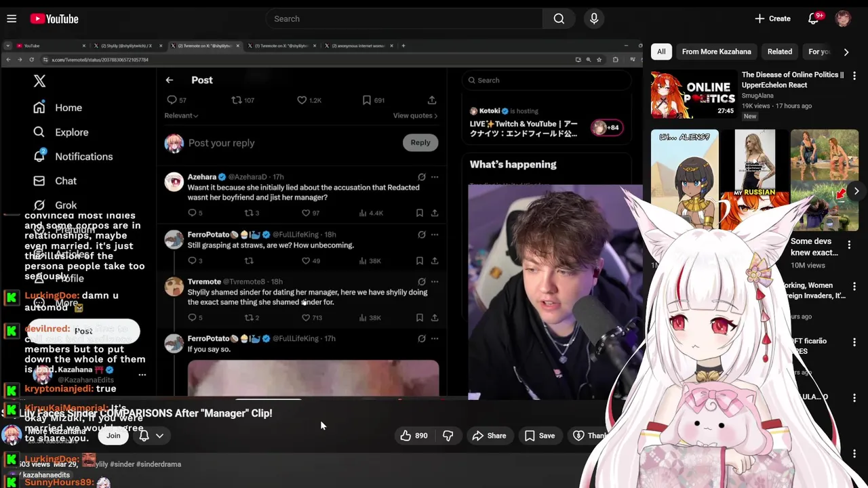Click the Create button
This screenshot has height=488, width=868.
[772, 19]
